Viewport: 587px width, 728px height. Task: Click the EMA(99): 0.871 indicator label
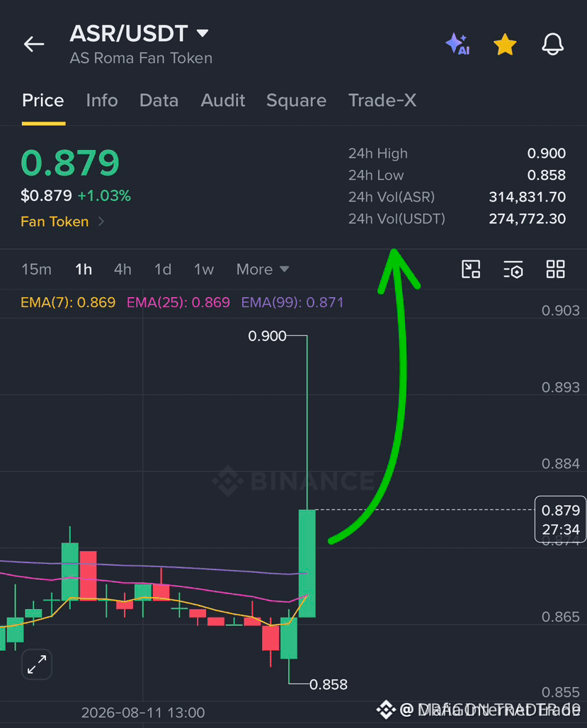(292, 303)
